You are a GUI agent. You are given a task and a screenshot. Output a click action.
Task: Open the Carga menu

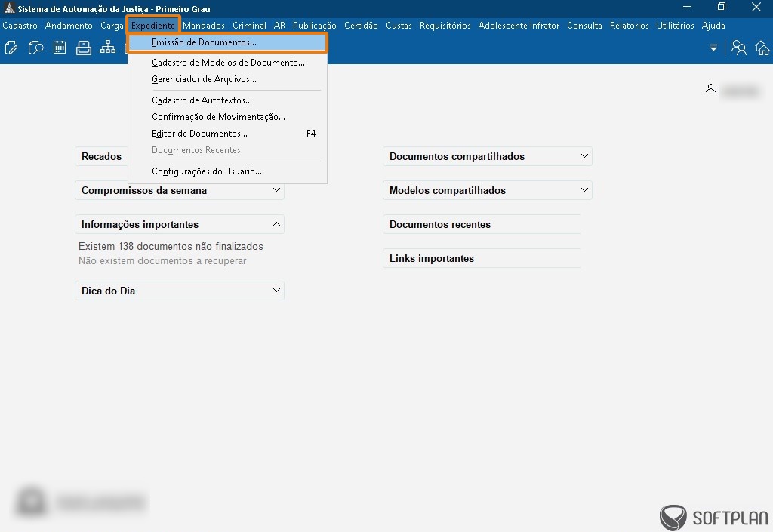coord(112,26)
